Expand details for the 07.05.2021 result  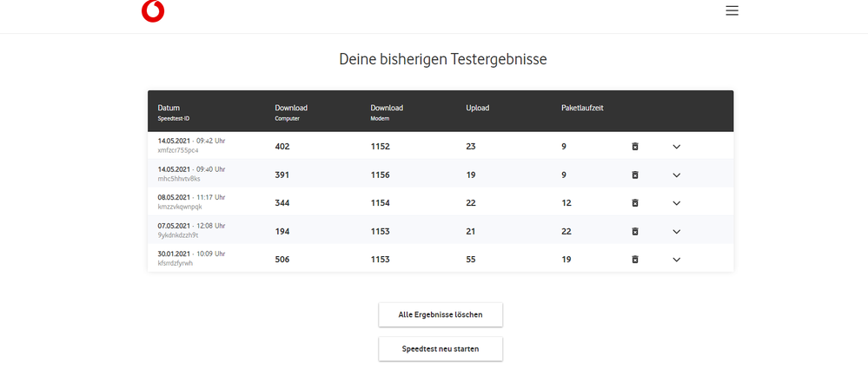(x=676, y=231)
